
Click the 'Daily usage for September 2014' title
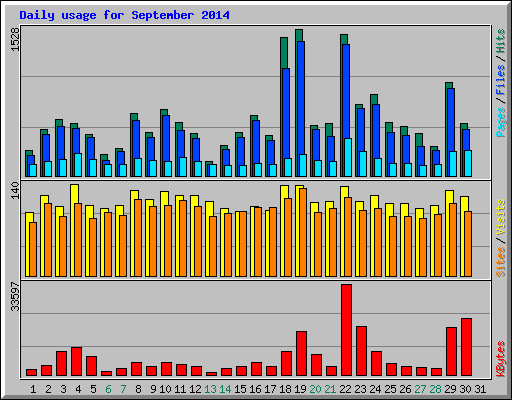(x=124, y=15)
